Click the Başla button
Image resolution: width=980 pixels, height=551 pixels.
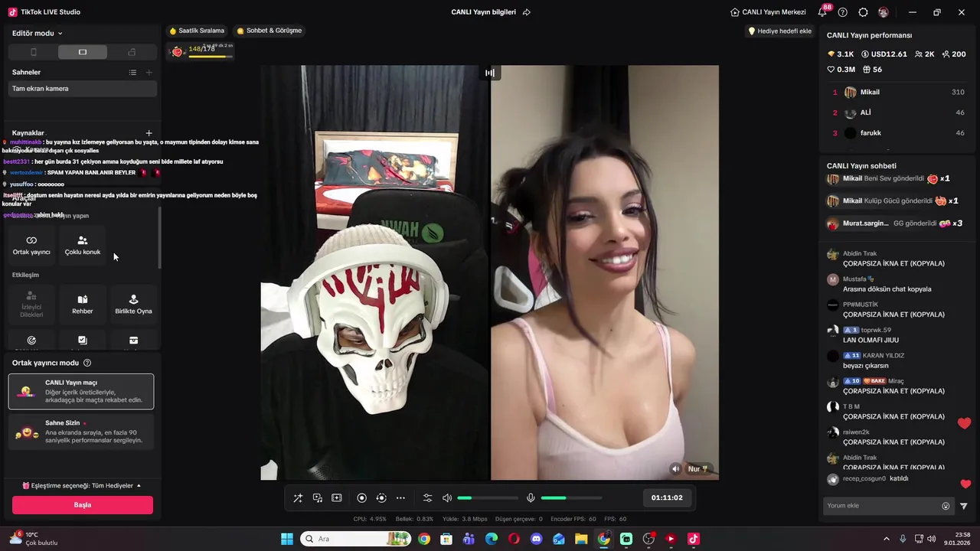[83, 505]
